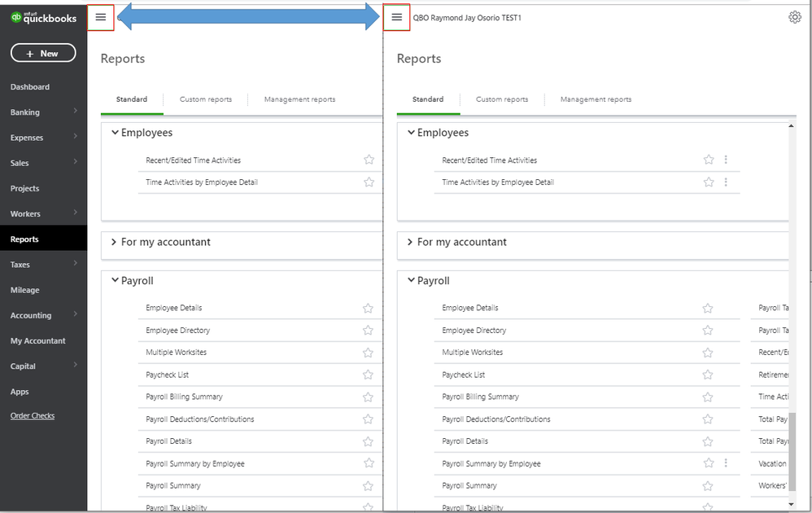This screenshot has height=513, width=812.
Task: Expand the Banking sidebar submenu
Action: click(x=76, y=112)
